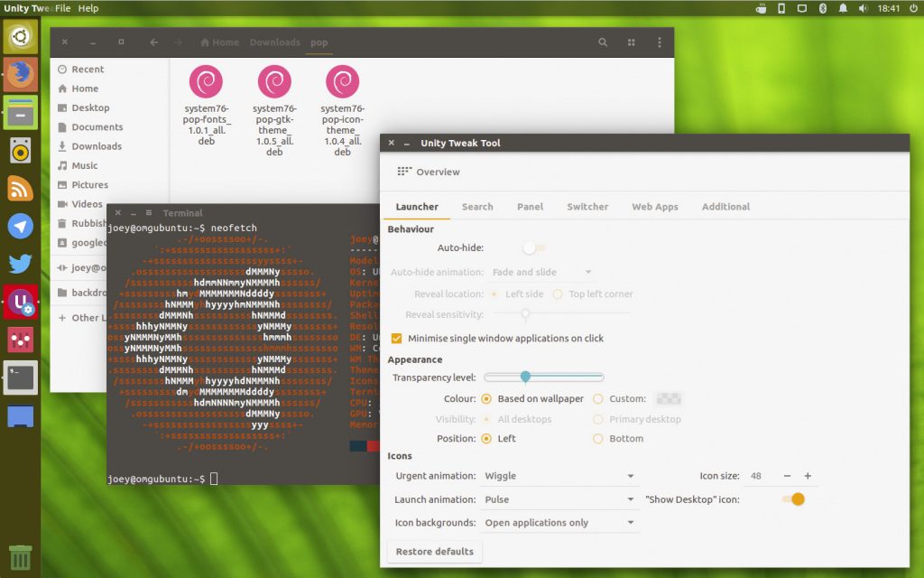The width and height of the screenshot is (924, 578).
Task: Go to Home in Files path bar
Action: (x=220, y=42)
